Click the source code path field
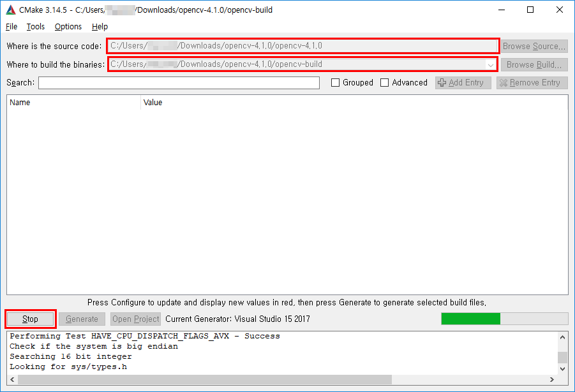The image size is (575, 392). tap(303, 46)
